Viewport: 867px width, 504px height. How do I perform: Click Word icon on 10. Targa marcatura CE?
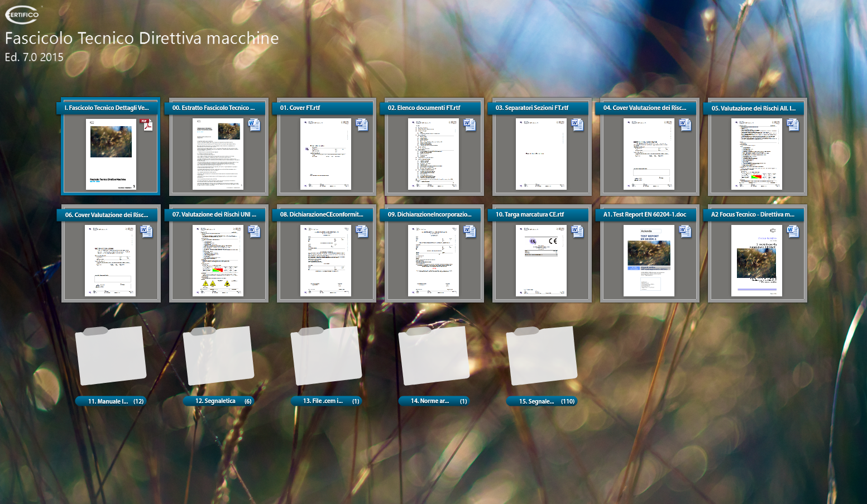(x=577, y=232)
